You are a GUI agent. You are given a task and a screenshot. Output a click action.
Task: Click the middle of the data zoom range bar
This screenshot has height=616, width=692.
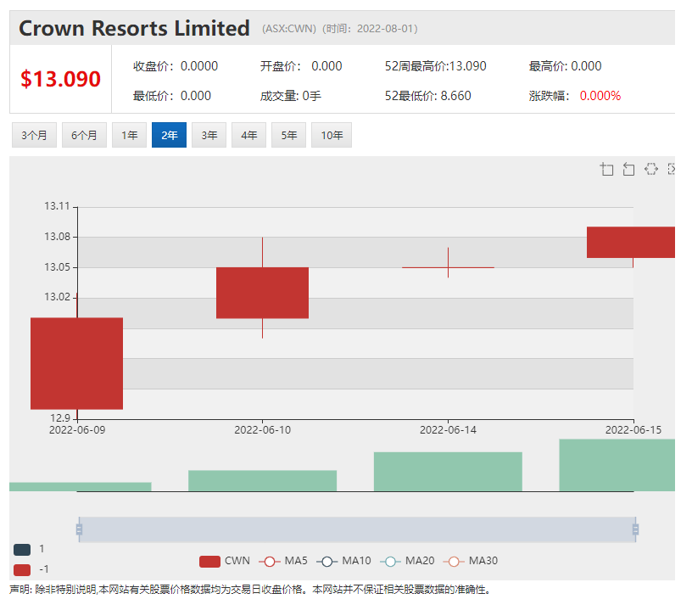click(x=357, y=529)
